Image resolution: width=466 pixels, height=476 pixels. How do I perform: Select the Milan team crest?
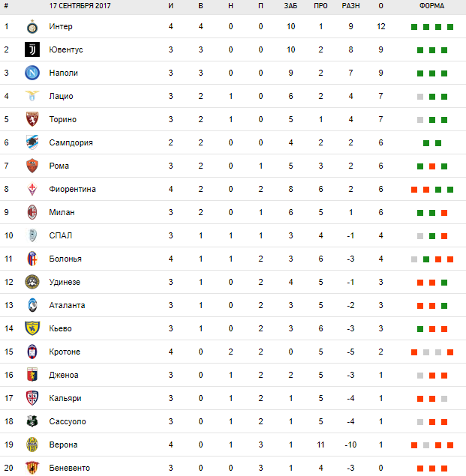pos(32,213)
